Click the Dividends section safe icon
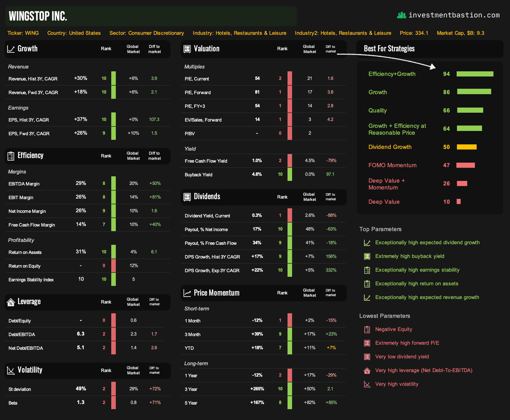Image resolution: width=510 pixels, height=420 pixels. pyautogui.click(x=187, y=197)
